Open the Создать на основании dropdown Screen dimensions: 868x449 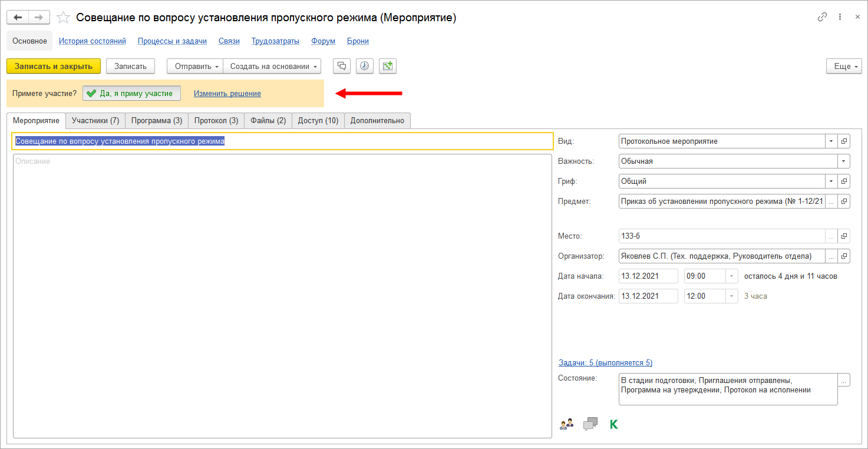point(272,66)
